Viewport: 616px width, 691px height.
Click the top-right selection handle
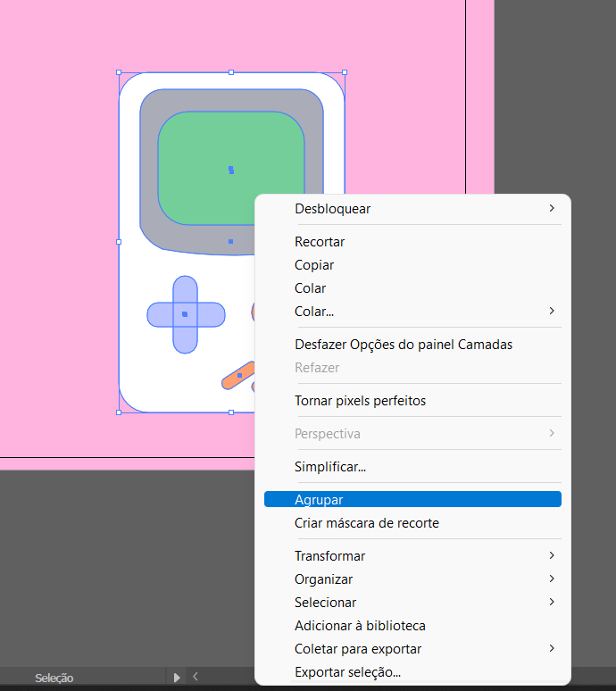345,72
